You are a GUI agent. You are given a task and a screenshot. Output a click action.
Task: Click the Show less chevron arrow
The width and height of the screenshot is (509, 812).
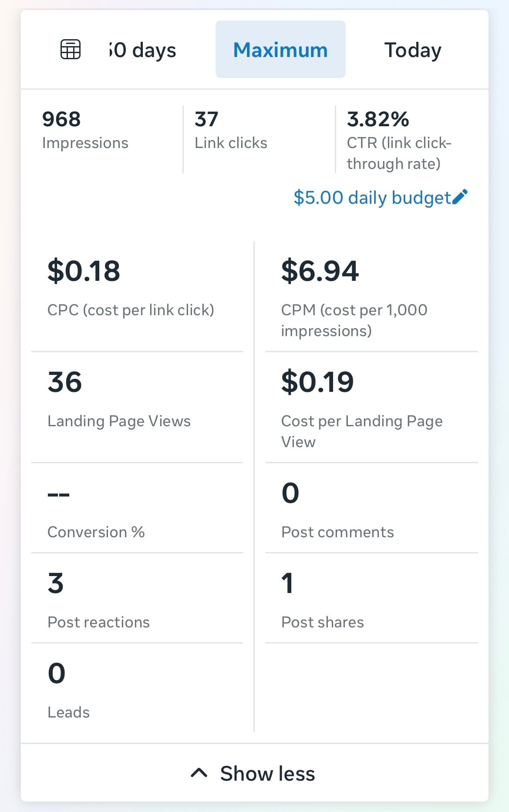(199, 773)
